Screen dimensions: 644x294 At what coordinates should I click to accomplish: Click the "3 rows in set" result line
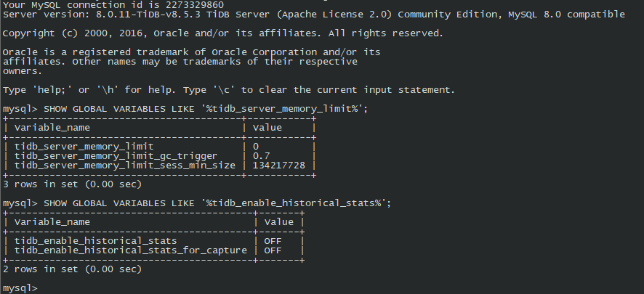pyautogui.click(x=71, y=184)
